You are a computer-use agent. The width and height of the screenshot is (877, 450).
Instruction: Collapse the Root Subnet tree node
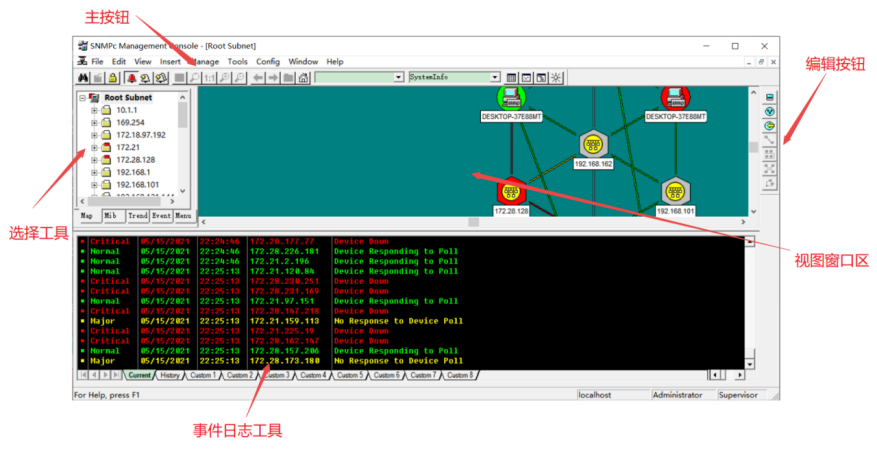[82, 98]
